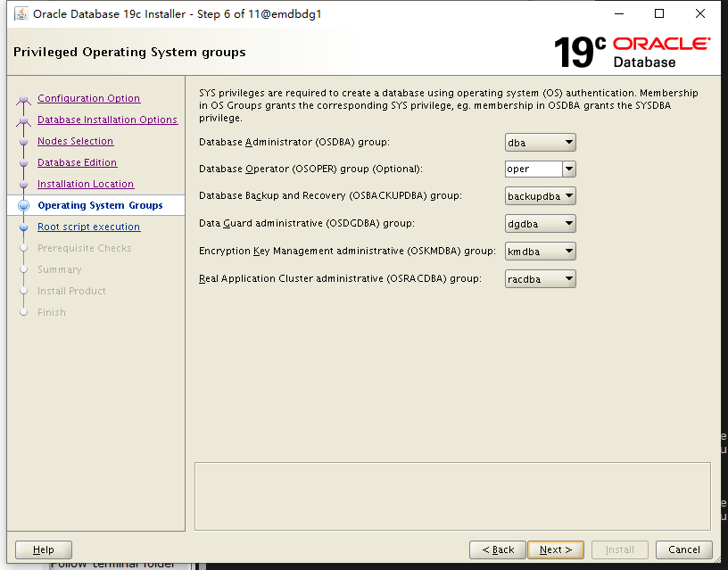This screenshot has height=570, width=728.
Task: Go to Root script execution step
Action: coord(88,227)
